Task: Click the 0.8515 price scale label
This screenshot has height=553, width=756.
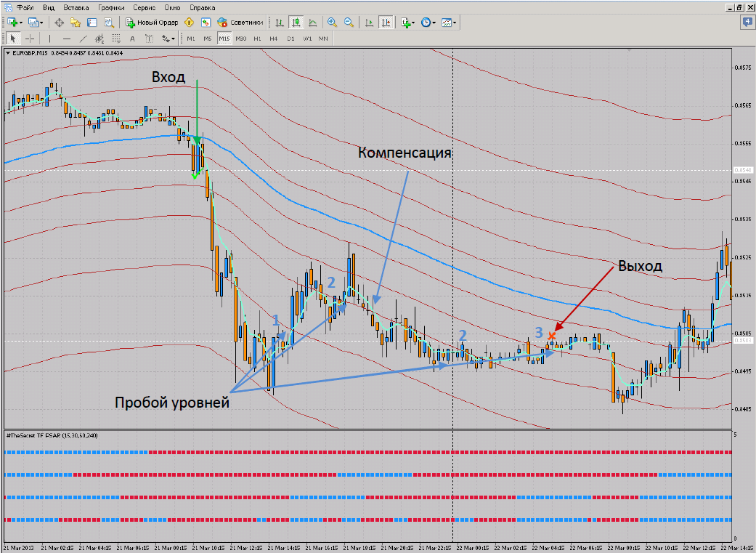Action: 743,295
